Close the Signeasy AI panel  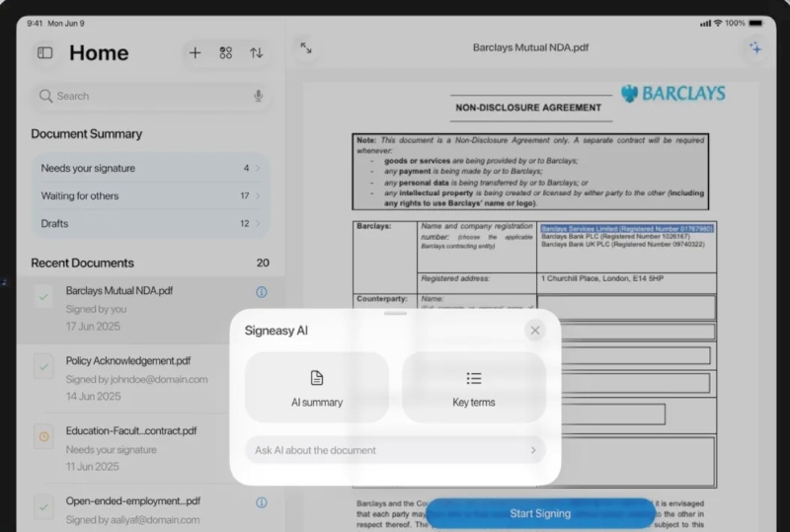coord(535,331)
